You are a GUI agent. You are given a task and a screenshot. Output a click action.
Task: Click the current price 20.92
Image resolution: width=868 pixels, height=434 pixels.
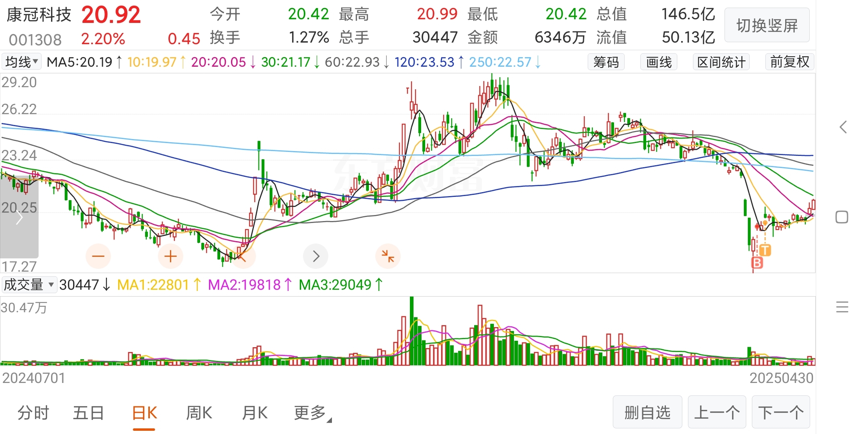click(x=111, y=15)
